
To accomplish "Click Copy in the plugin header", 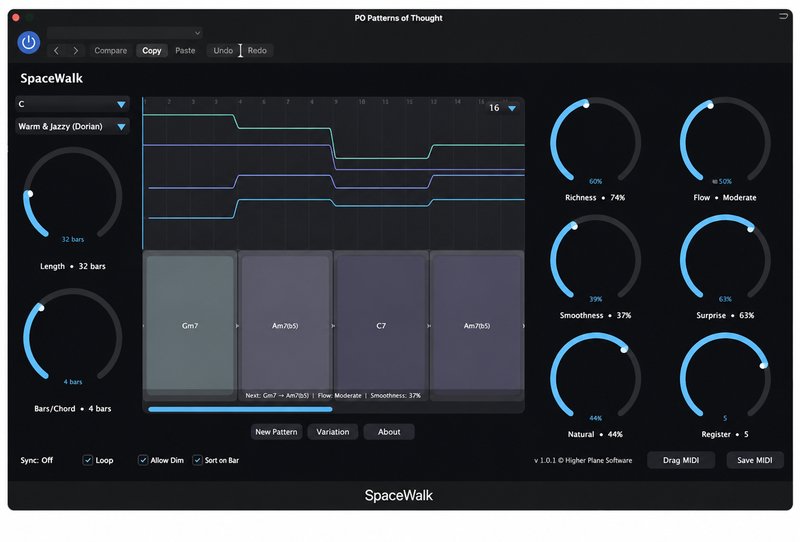I will click(x=152, y=51).
